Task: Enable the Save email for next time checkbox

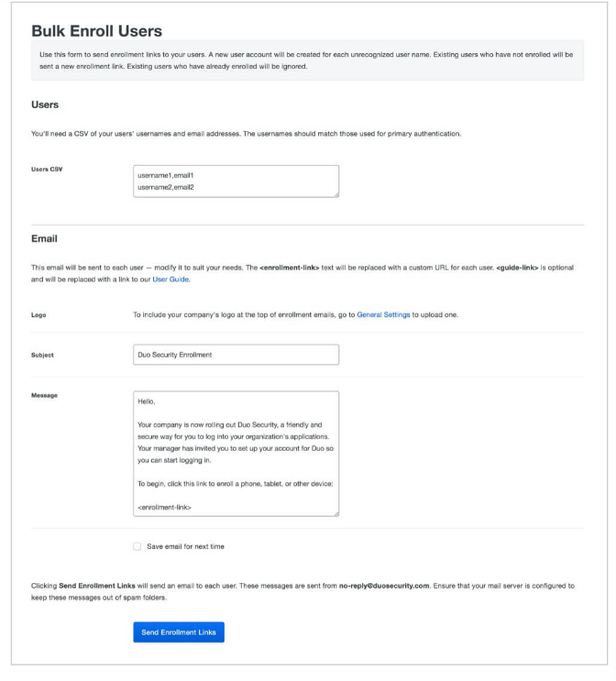Action: (137, 546)
